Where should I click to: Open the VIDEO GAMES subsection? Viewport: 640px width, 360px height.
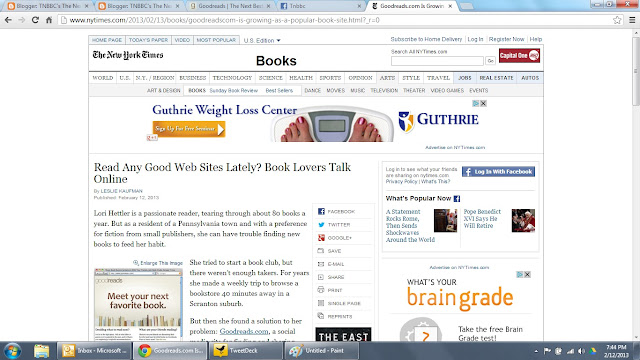coord(447,91)
